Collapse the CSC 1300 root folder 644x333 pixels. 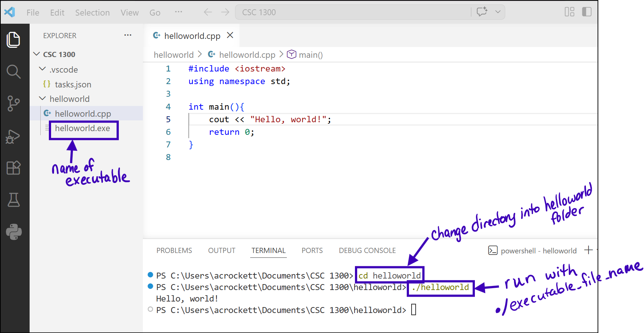coord(37,54)
